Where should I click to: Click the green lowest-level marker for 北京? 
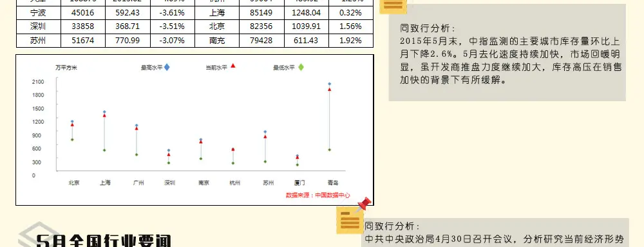pyautogui.click(x=72, y=140)
